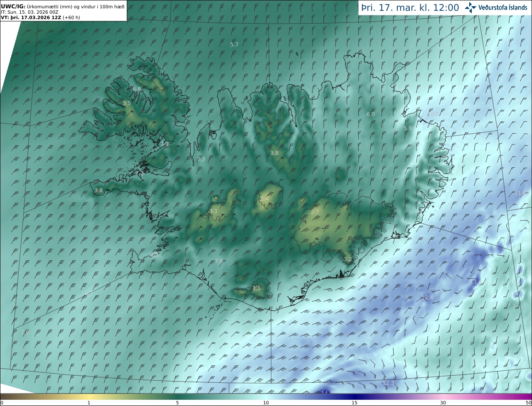This screenshot has width=532, height=406.
Task: Click colorbar tick label 0
Action: (x=2, y=403)
